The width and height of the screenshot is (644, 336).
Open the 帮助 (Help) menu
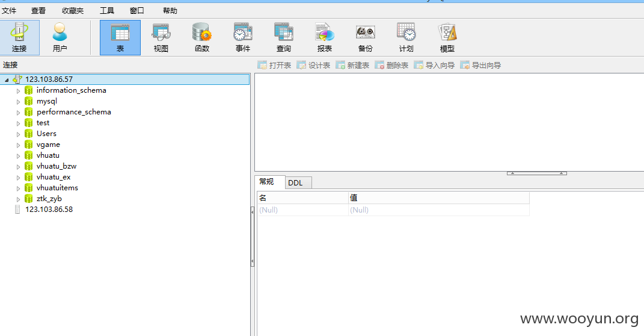tap(170, 11)
